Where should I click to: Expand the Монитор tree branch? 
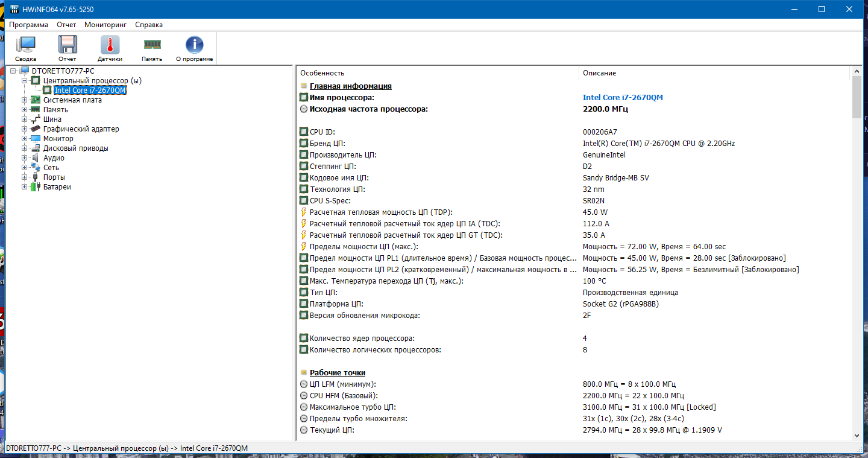coord(25,139)
